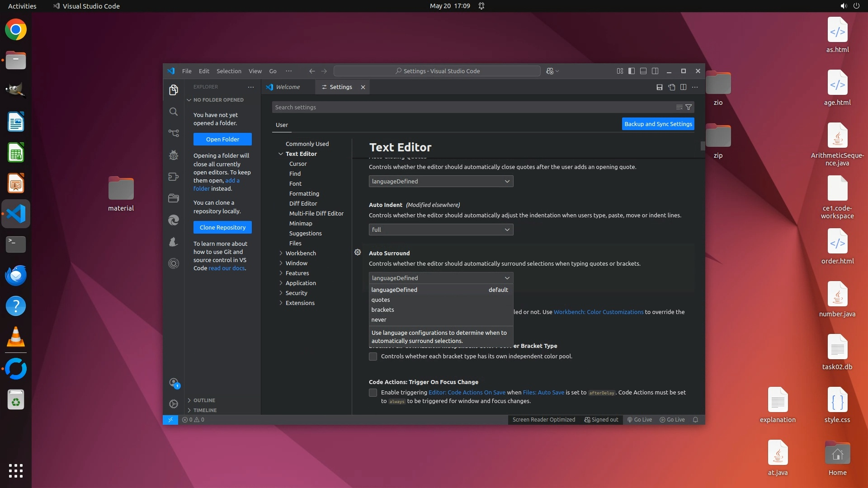The image size is (868, 488).
Task: Expand the OUTLINE section in Explorer
Action: (204, 400)
